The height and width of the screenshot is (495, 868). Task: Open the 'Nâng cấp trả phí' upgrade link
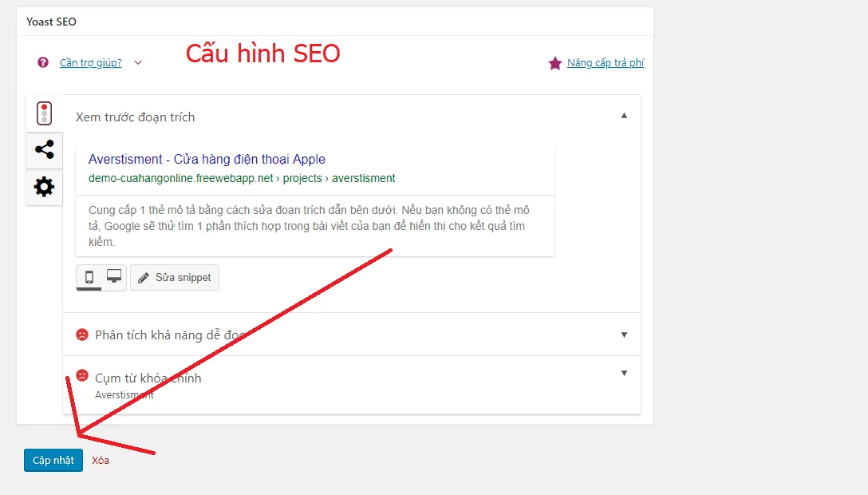point(606,62)
